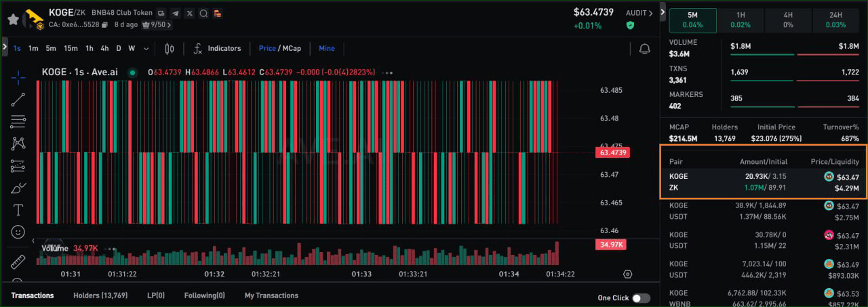Change the candlestick chart type
868x307 pixels.
[x=170, y=48]
